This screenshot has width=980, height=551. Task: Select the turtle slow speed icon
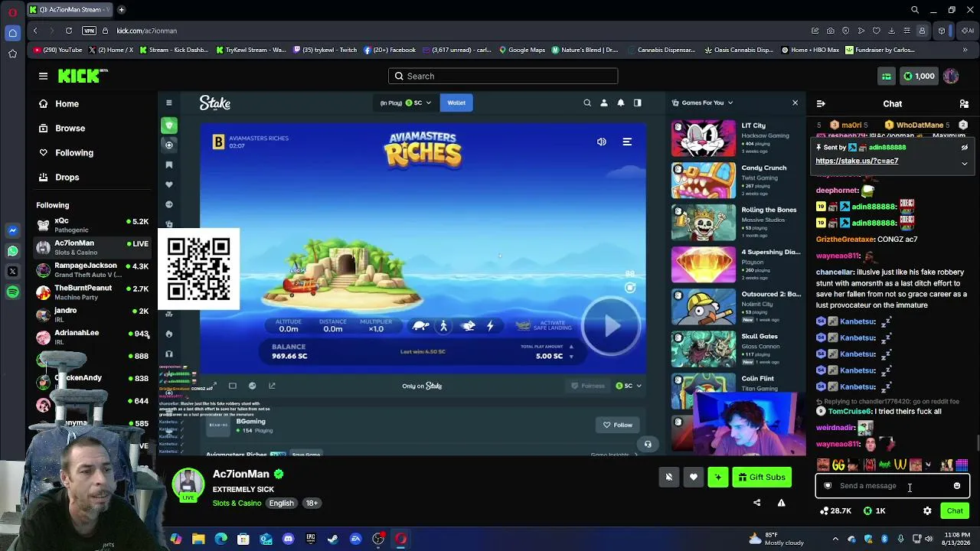[420, 326]
